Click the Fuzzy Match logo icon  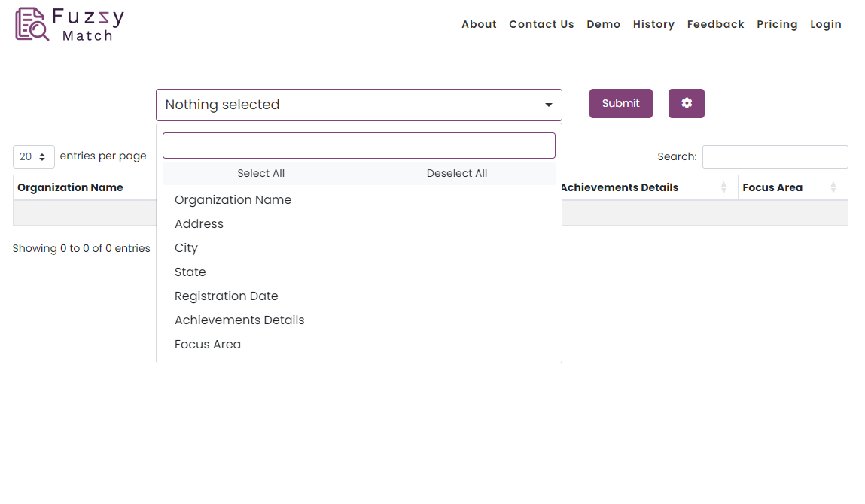pos(32,24)
